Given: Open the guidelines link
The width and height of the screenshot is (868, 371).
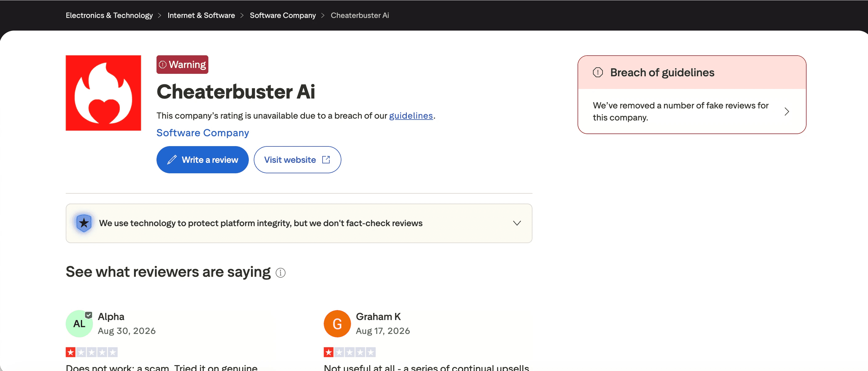Looking at the screenshot, I should point(411,116).
